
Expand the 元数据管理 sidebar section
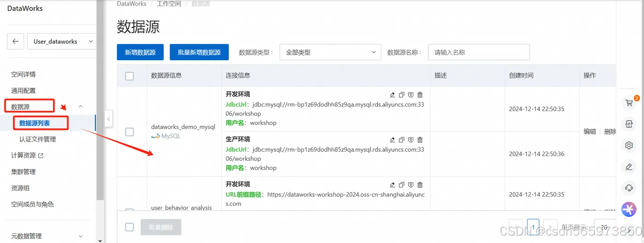[x=81, y=236]
